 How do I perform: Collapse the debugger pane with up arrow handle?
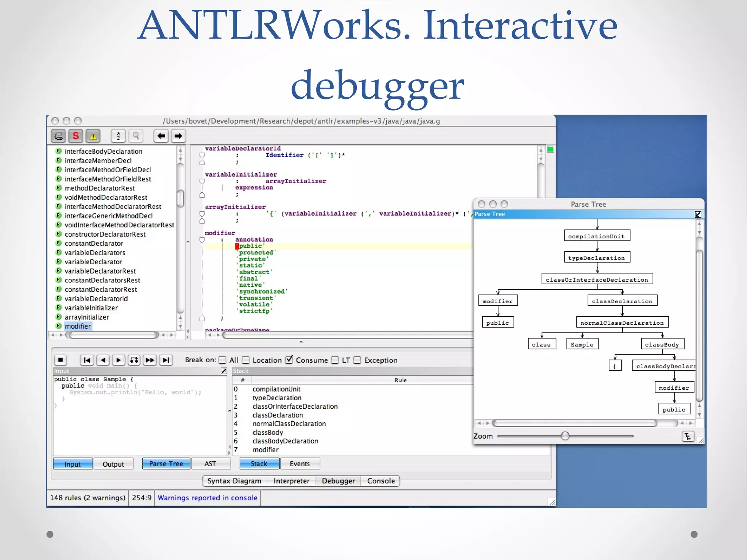301,342
